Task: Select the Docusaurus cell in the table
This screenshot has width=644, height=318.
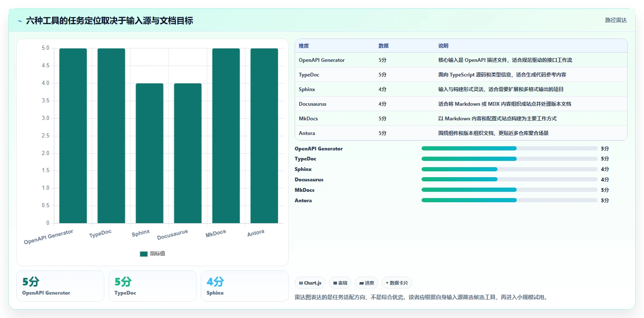Action: point(313,104)
